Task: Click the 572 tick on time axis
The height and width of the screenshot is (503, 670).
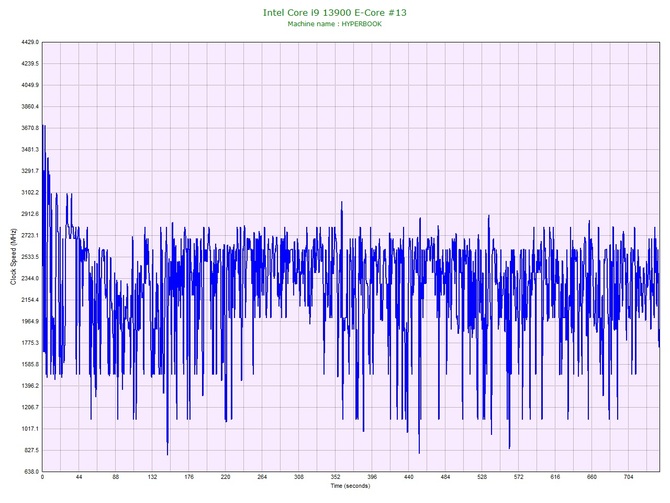Action: click(x=519, y=477)
